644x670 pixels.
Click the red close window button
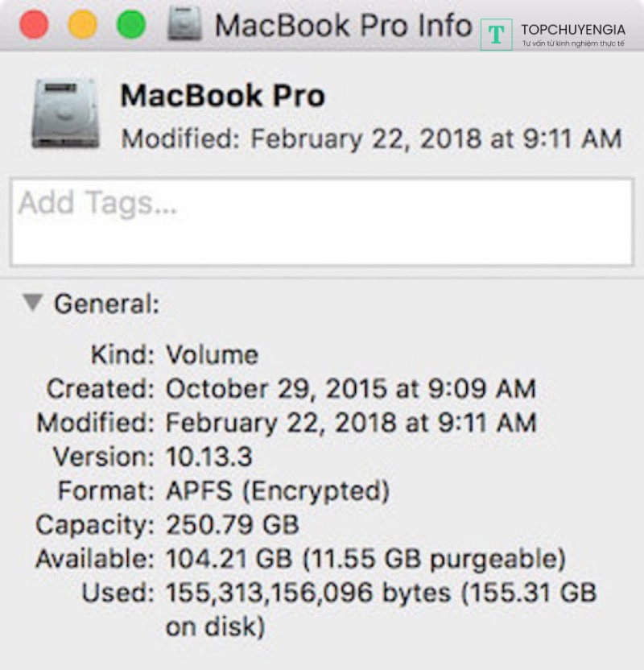click(x=35, y=26)
